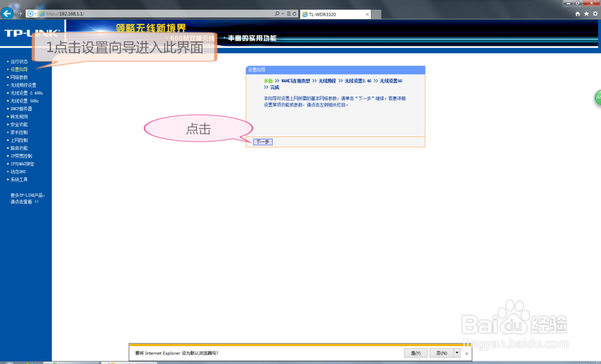Open 无线设置 2.4GHz in the sidebar
This screenshot has height=364, width=601.
coord(26,93)
